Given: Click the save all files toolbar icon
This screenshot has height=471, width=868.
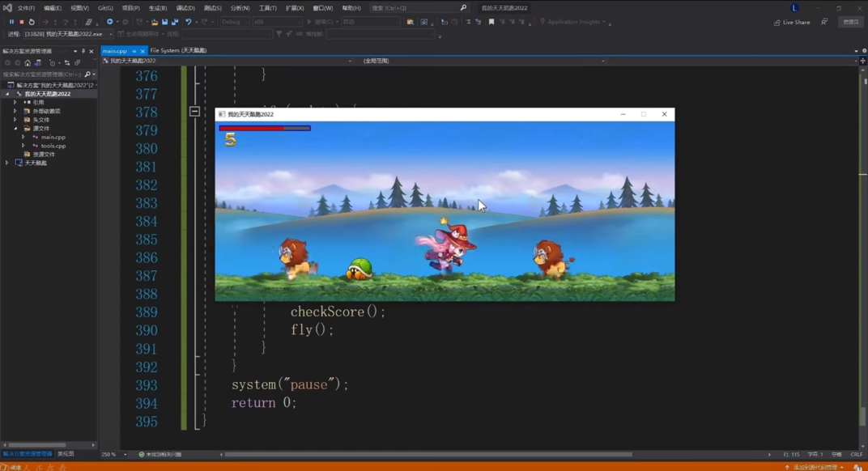Looking at the screenshot, I should tap(175, 22).
